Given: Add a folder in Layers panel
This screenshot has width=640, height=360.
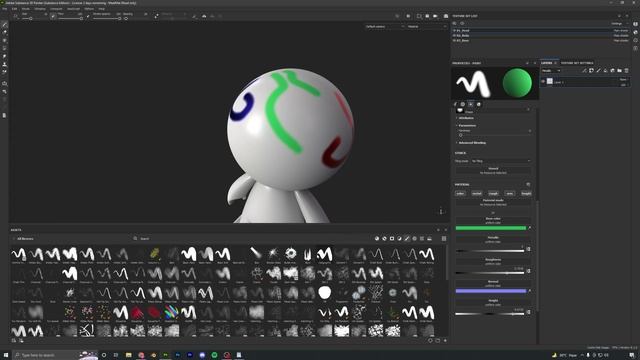Looking at the screenshot, I should coord(619,71).
